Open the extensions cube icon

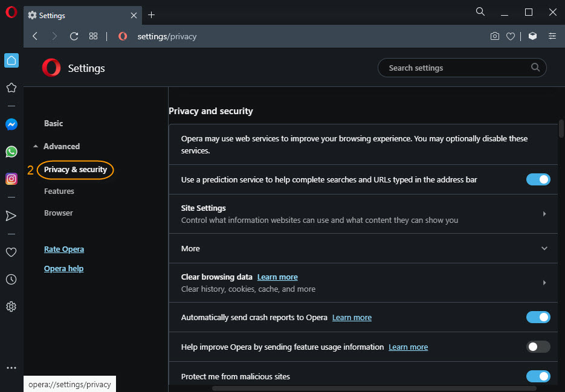532,36
